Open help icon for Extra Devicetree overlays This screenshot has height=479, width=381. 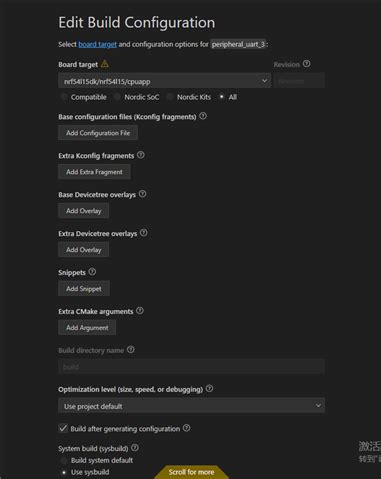pos(144,233)
